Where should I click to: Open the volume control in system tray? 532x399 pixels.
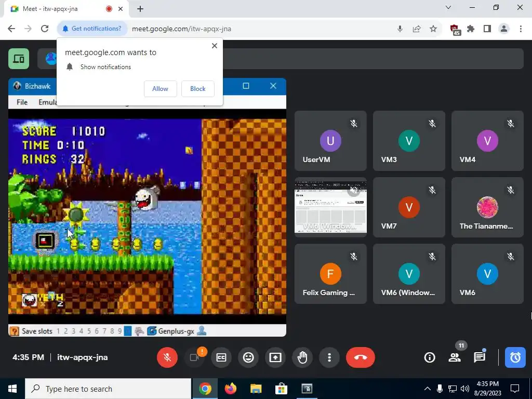465,389
